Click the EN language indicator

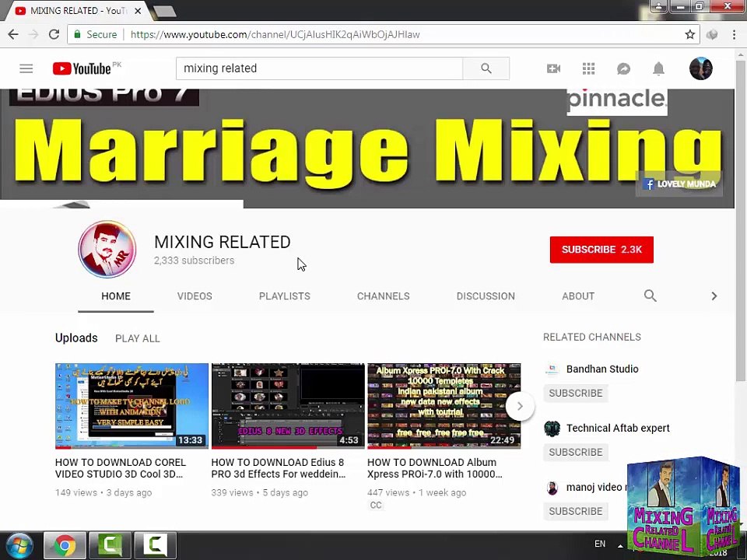pyautogui.click(x=600, y=544)
